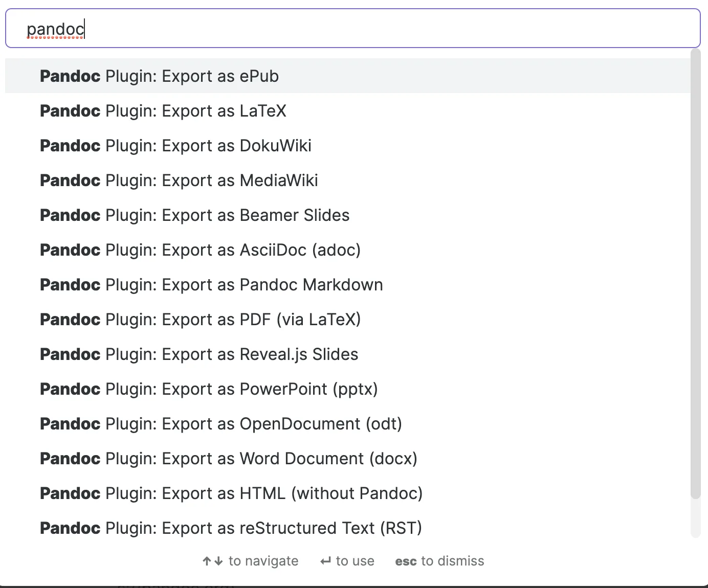Select Export as Pandoc Markdown

(211, 285)
